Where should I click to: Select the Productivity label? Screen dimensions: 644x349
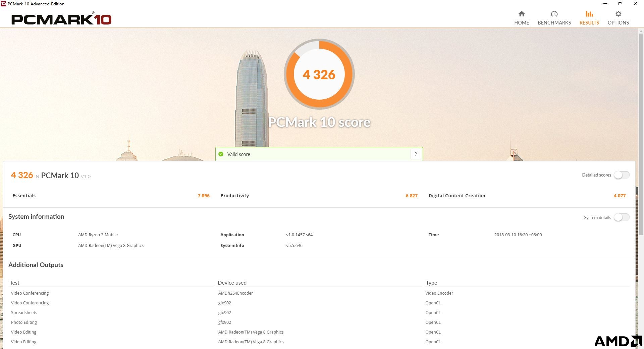coord(234,196)
